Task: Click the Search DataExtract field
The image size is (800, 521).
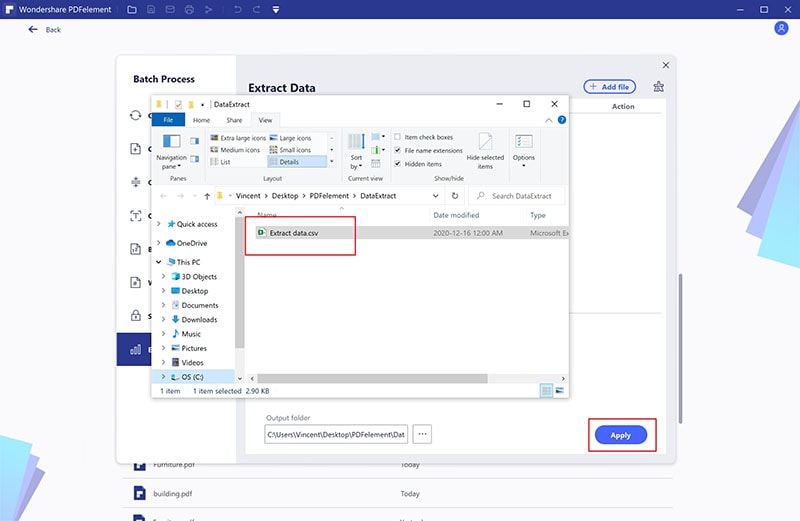Action: pyautogui.click(x=516, y=196)
